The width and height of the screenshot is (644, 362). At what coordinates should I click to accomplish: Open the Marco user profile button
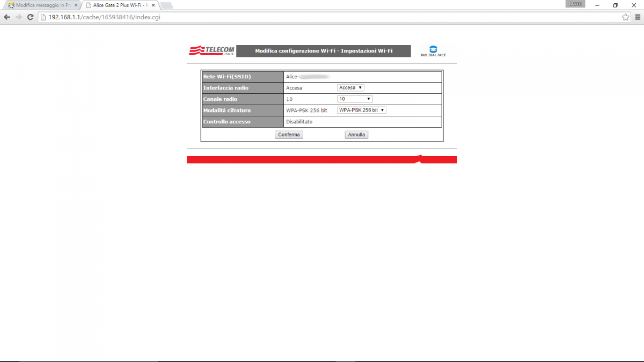575,4
